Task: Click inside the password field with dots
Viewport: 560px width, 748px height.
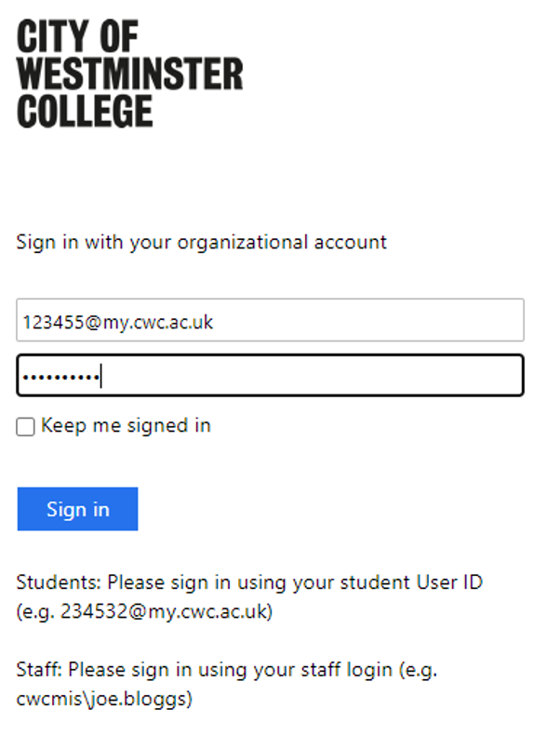Action: click(x=271, y=376)
